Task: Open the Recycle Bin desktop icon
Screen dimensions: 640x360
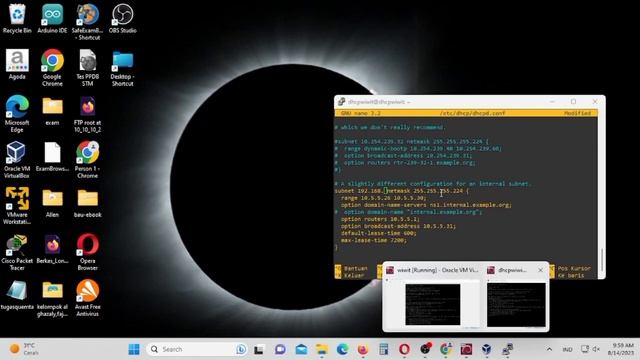Action: pos(17,18)
